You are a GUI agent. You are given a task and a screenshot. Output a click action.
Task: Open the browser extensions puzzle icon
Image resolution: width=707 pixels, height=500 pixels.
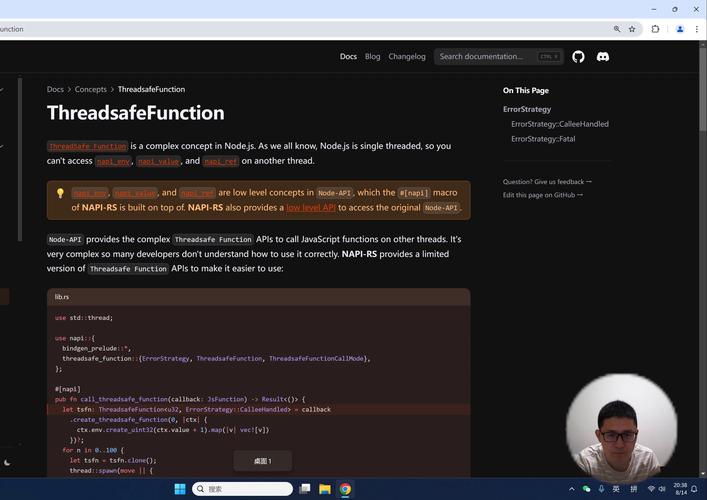click(655, 29)
